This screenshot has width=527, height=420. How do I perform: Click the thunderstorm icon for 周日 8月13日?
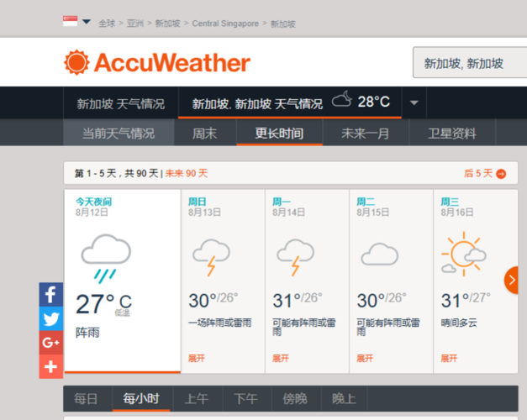(x=211, y=257)
